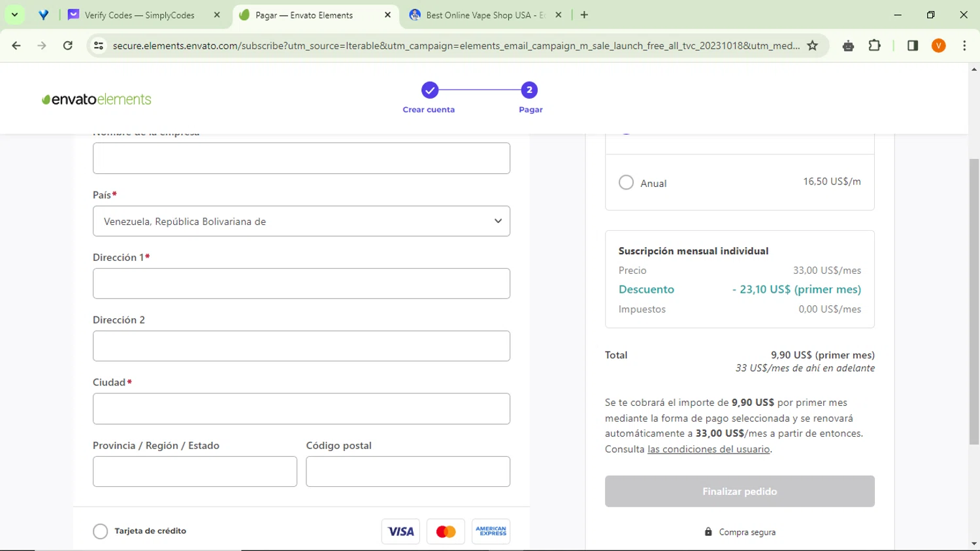This screenshot has height=551, width=980.
Task: Focus the Provincia / Región / Estado field
Action: pos(195,471)
